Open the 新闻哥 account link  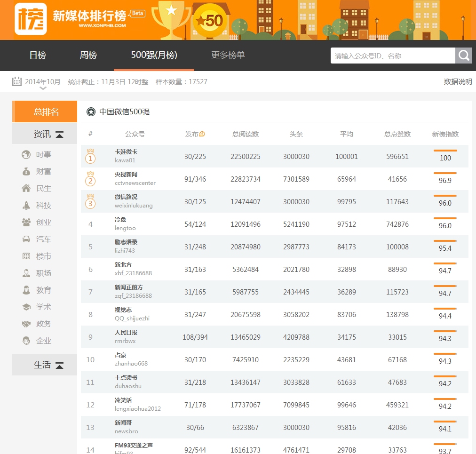pos(123,423)
